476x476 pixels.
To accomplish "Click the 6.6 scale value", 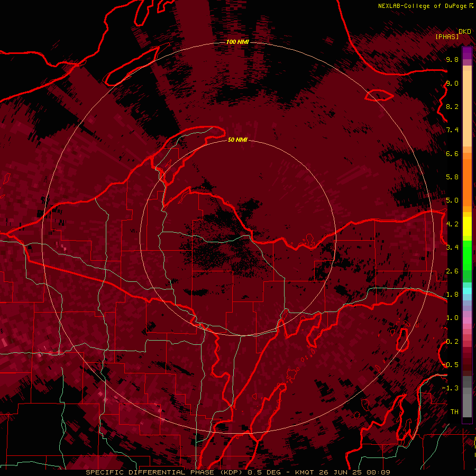I will coord(452,153).
